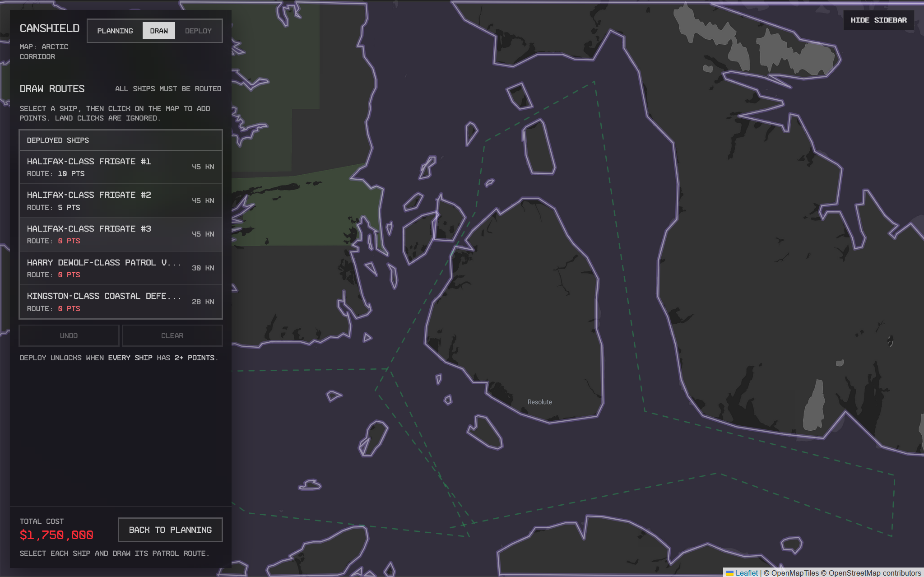This screenshot has width=924, height=577.
Task: Click the Deployed Ships header
Action: click(x=58, y=140)
